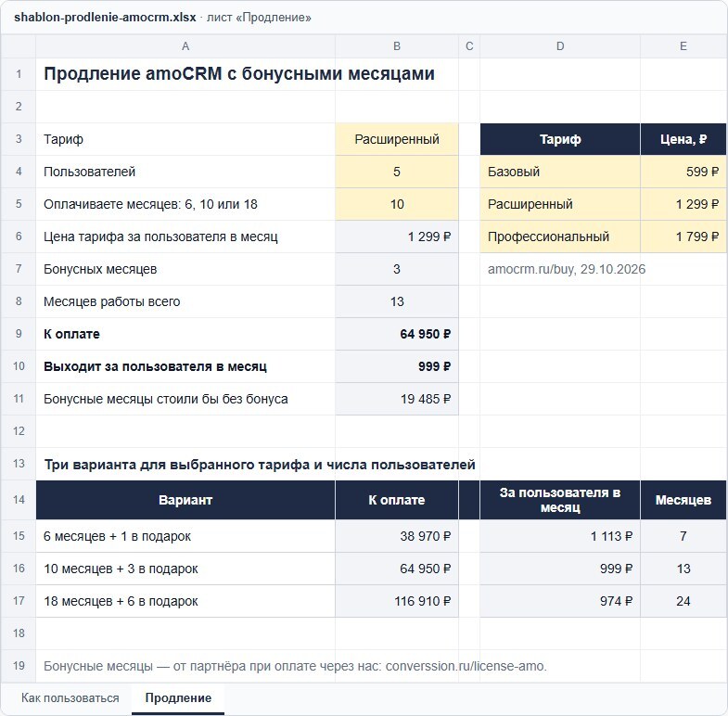The width and height of the screenshot is (728, 716).
Task: Click «Расширенный» in the price table
Action: tap(560, 204)
